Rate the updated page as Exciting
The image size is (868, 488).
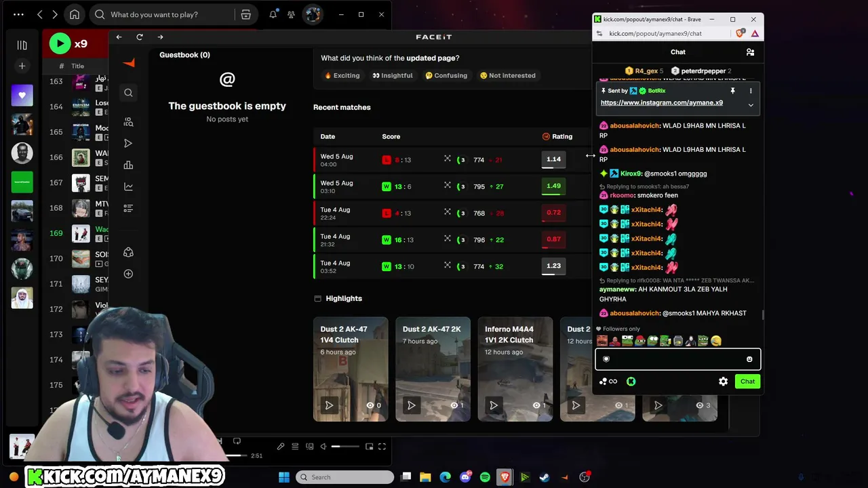[x=342, y=75]
